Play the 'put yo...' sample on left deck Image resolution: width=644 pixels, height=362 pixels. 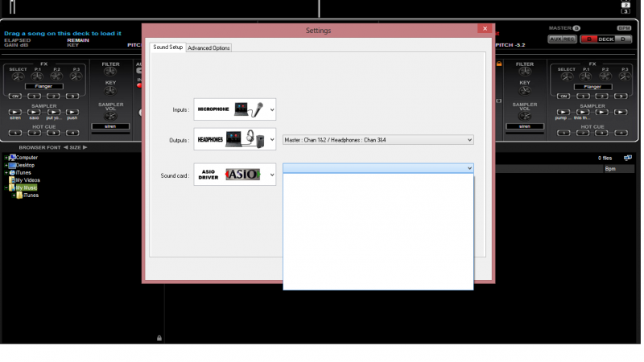(x=53, y=112)
